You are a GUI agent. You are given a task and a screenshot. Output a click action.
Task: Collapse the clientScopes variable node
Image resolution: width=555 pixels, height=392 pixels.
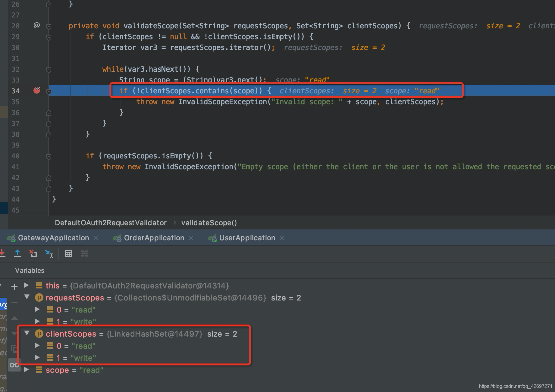point(27,333)
